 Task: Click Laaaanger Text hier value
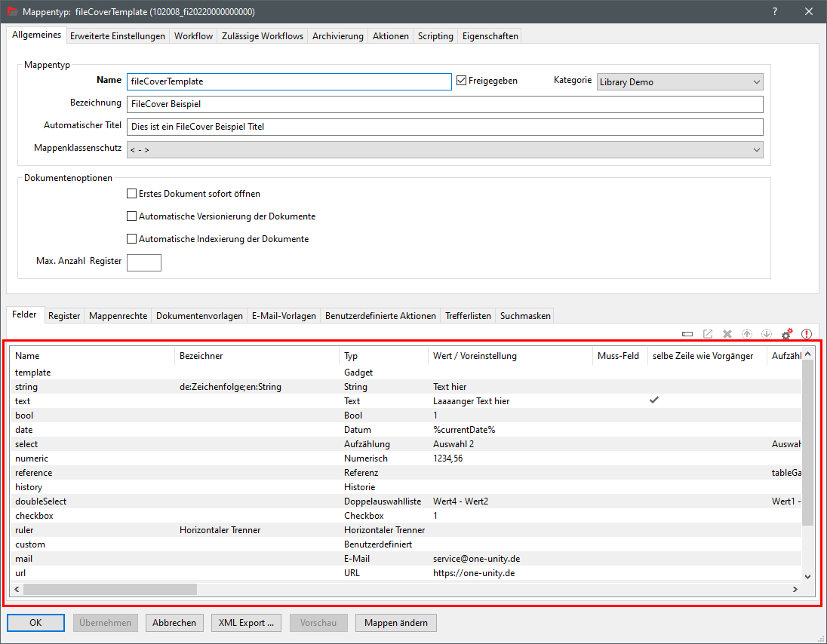471,401
